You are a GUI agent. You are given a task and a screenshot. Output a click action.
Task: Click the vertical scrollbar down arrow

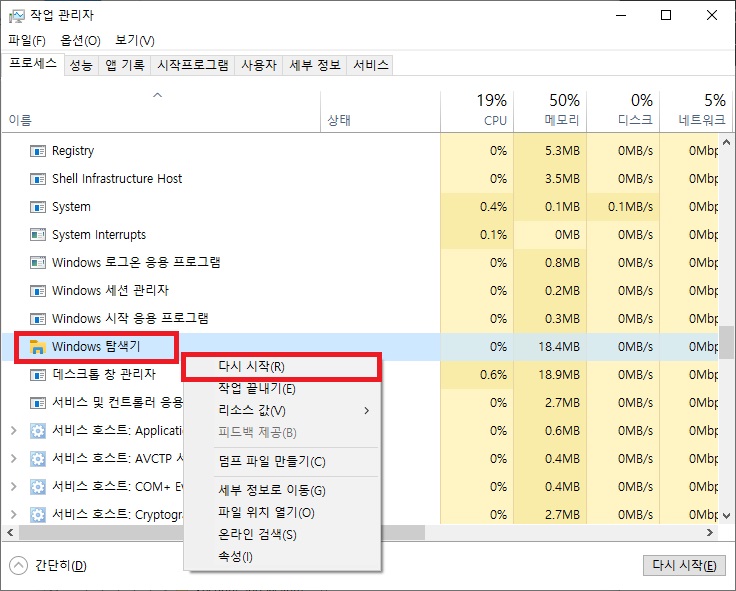coord(727,516)
